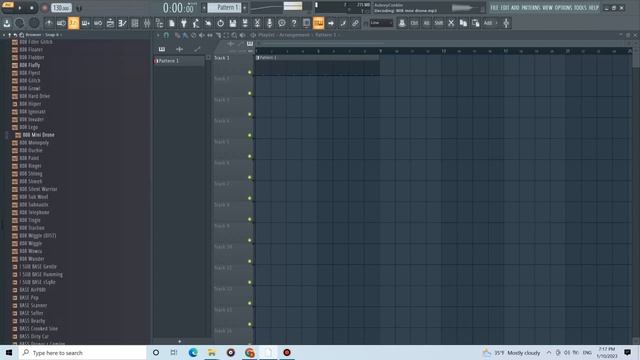
Task: Open the VIEW menu
Action: tap(548, 8)
